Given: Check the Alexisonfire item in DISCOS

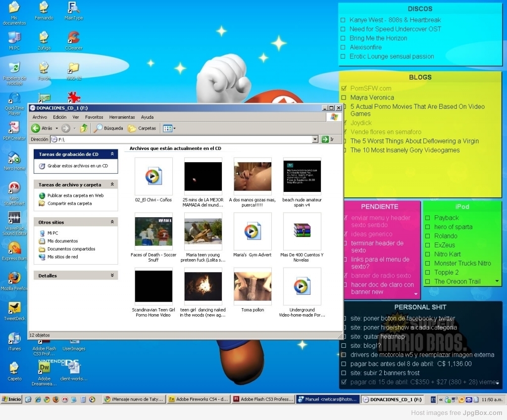Looking at the screenshot, I should pos(343,47).
